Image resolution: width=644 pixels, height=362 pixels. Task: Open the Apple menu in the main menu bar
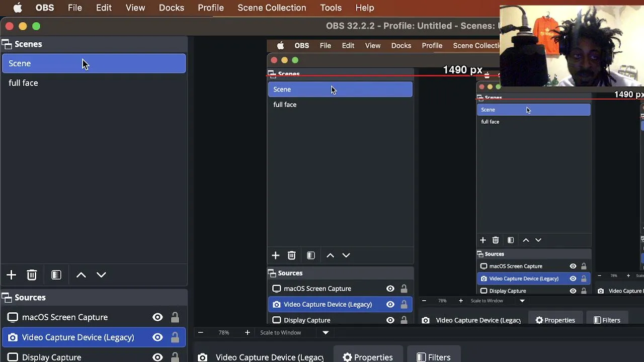[18, 8]
